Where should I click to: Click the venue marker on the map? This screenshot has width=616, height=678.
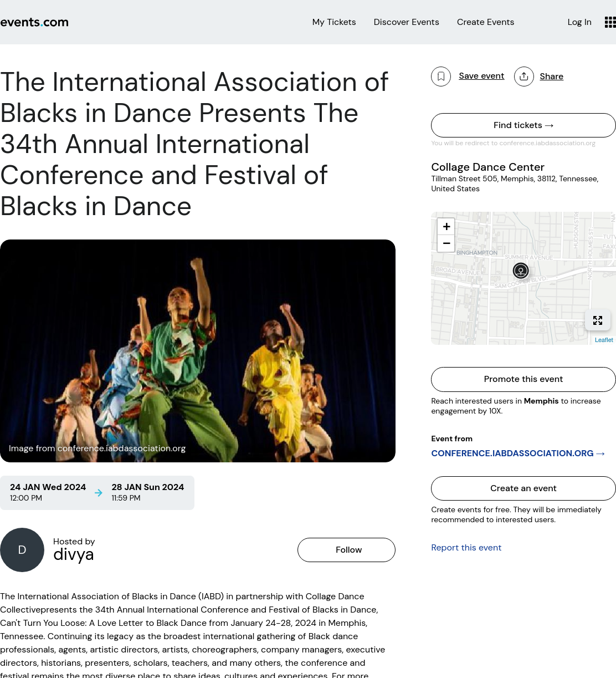(x=521, y=271)
